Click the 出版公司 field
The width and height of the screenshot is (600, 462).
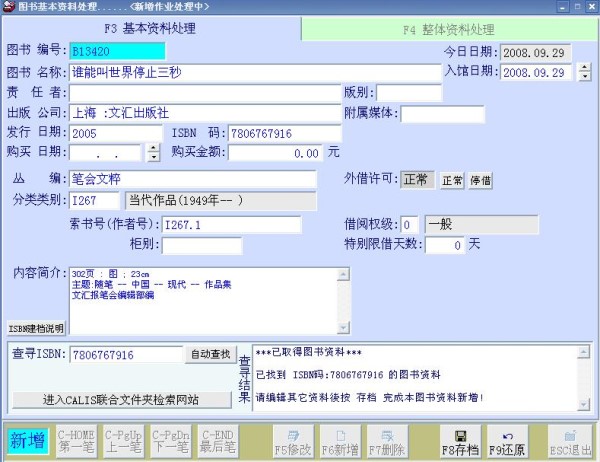pyautogui.click(x=205, y=113)
